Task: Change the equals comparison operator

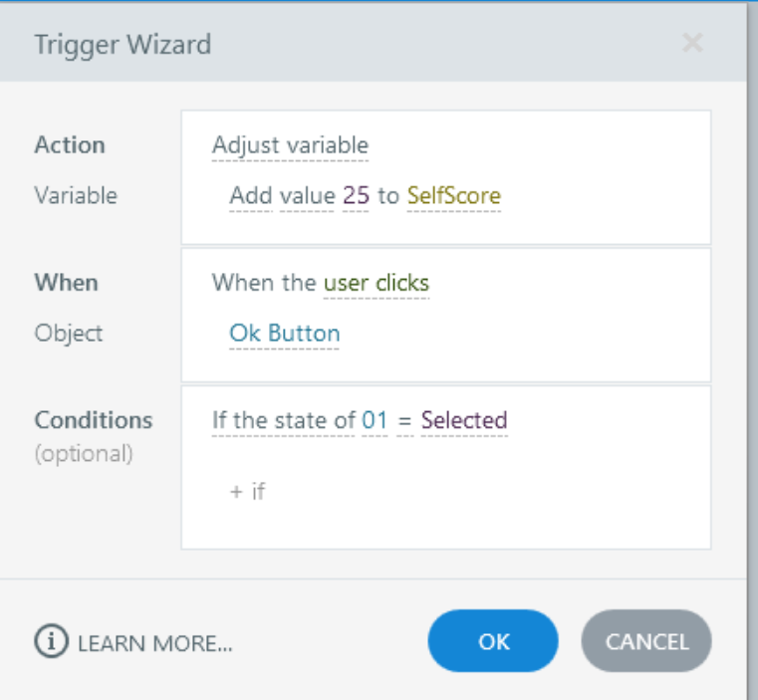Action: pos(404,420)
